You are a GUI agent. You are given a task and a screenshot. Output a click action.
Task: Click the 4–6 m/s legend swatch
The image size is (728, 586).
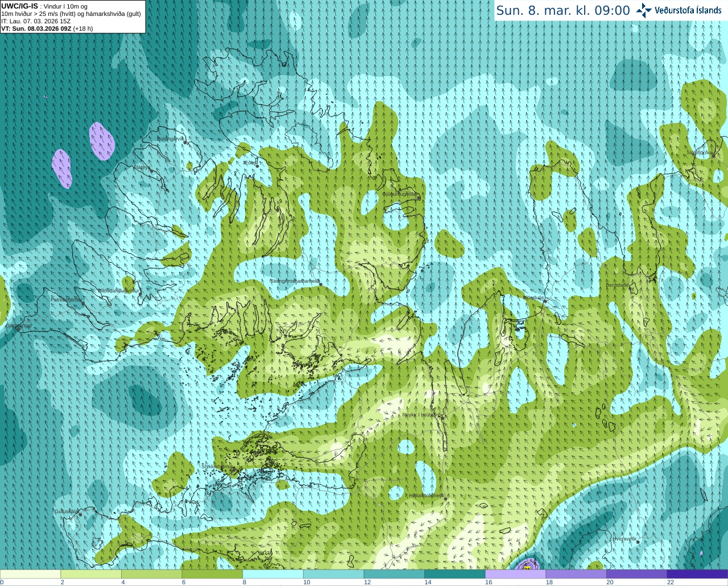click(x=151, y=574)
